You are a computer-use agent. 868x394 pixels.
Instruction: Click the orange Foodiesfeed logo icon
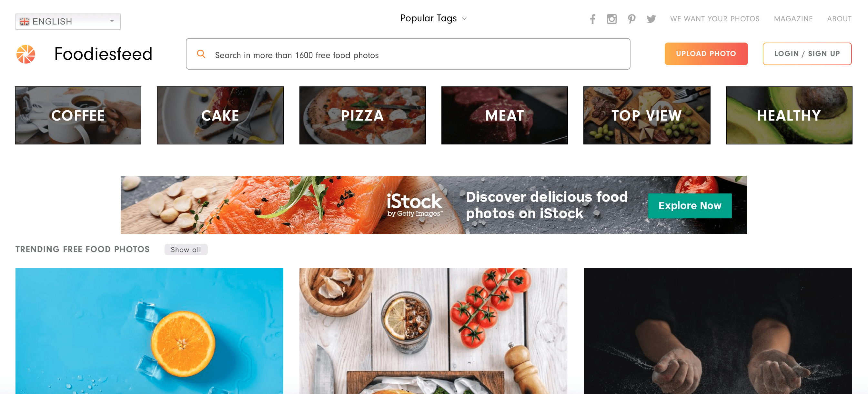(x=26, y=54)
